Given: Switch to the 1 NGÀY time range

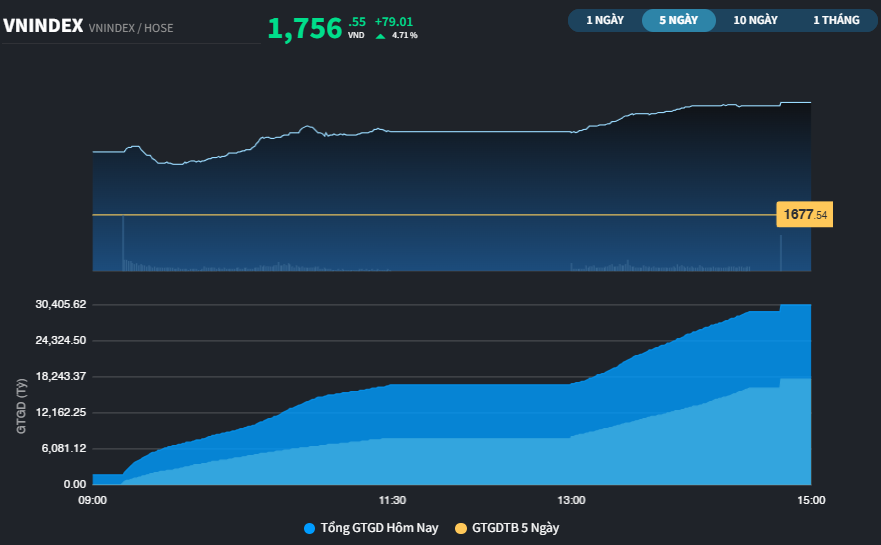Looking at the screenshot, I should pos(605,20).
